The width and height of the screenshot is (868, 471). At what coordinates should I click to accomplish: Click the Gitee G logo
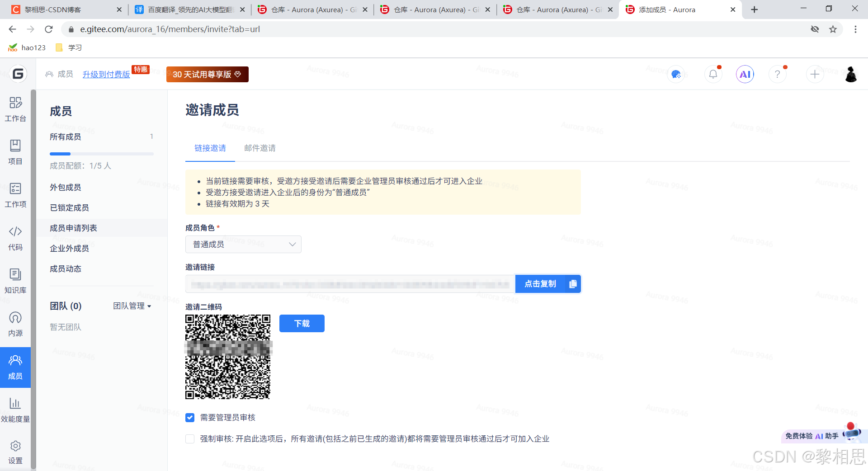(x=18, y=74)
